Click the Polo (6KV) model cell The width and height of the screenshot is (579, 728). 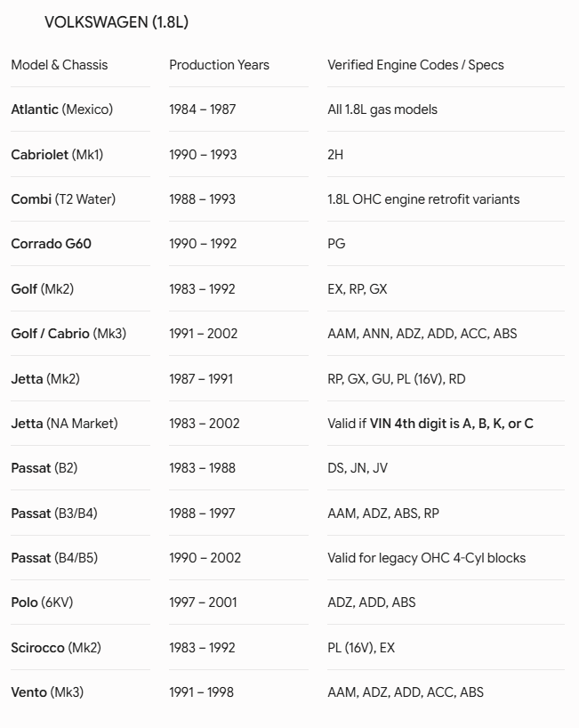42,603
